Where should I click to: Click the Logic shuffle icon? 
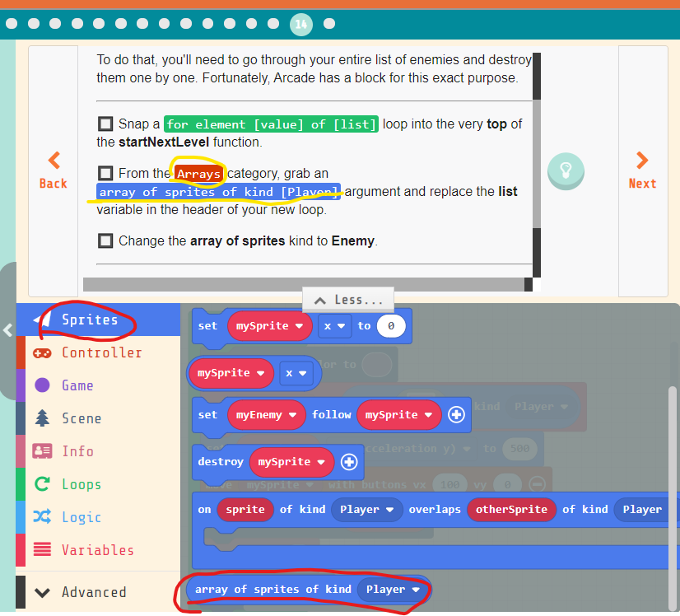coord(42,516)
